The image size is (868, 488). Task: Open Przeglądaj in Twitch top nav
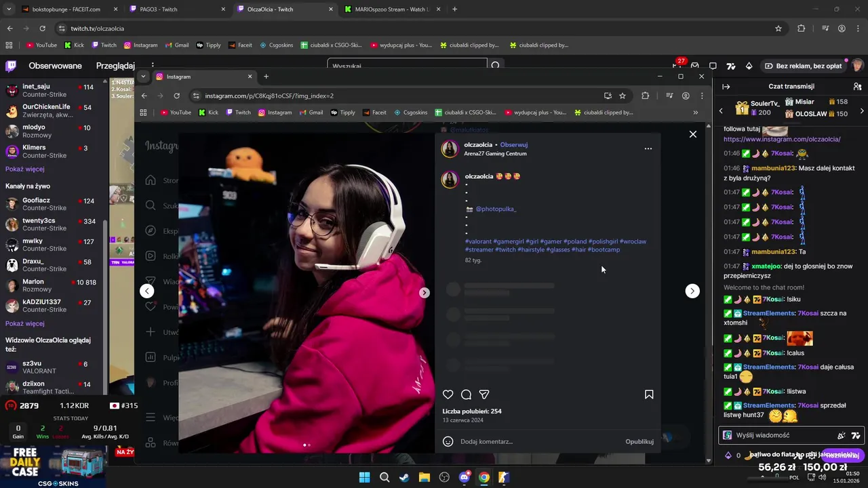point(115,66)
